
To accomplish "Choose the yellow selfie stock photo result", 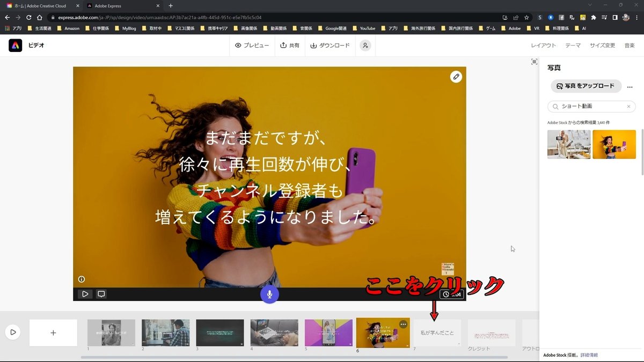I will point(614,144).
